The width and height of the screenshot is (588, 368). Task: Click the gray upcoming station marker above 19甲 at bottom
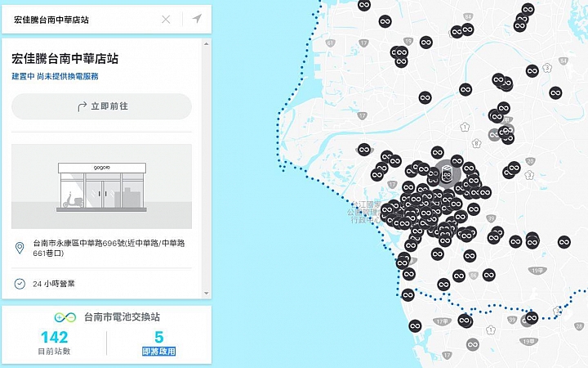tap(473, 344)
